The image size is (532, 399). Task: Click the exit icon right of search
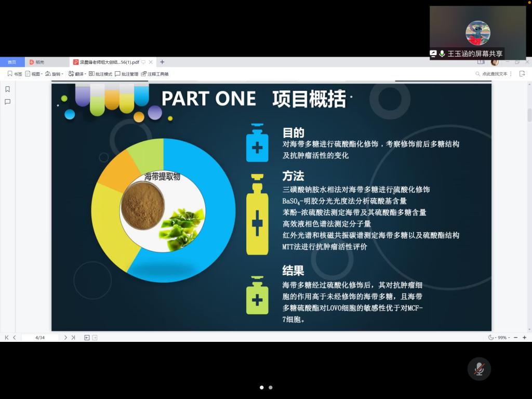522,74
